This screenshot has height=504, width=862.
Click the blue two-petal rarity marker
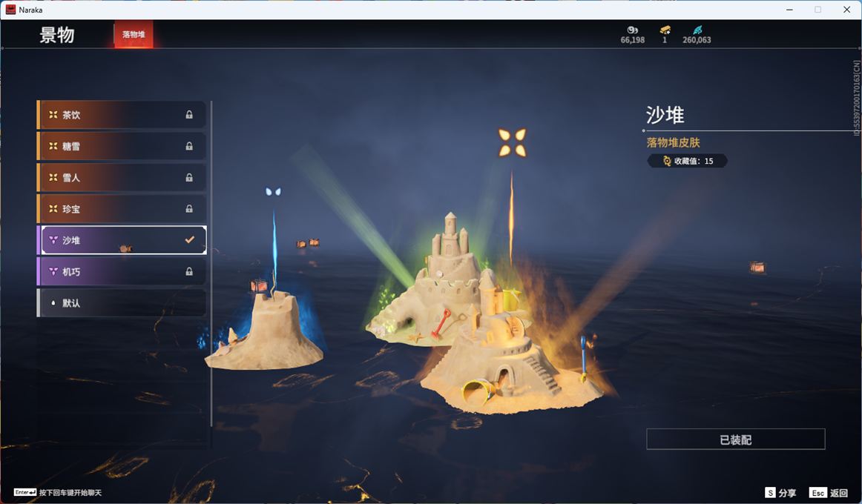pos(273,192)
